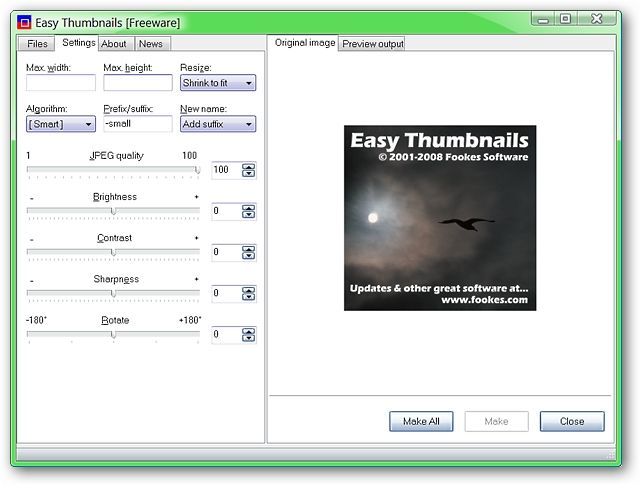Click the Rotate slider handle
The height and width of the screenshot is (485, 640).
pyautogui.click(x=113, y=335)
